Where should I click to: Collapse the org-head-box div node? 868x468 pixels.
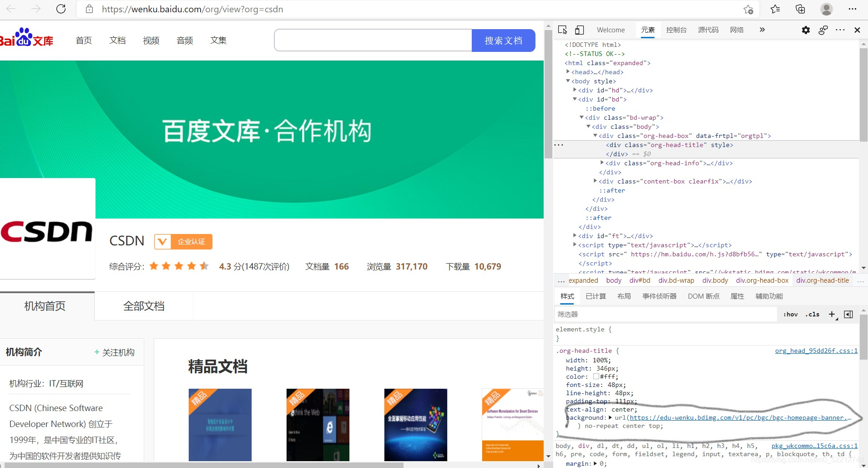click(595, 135)
